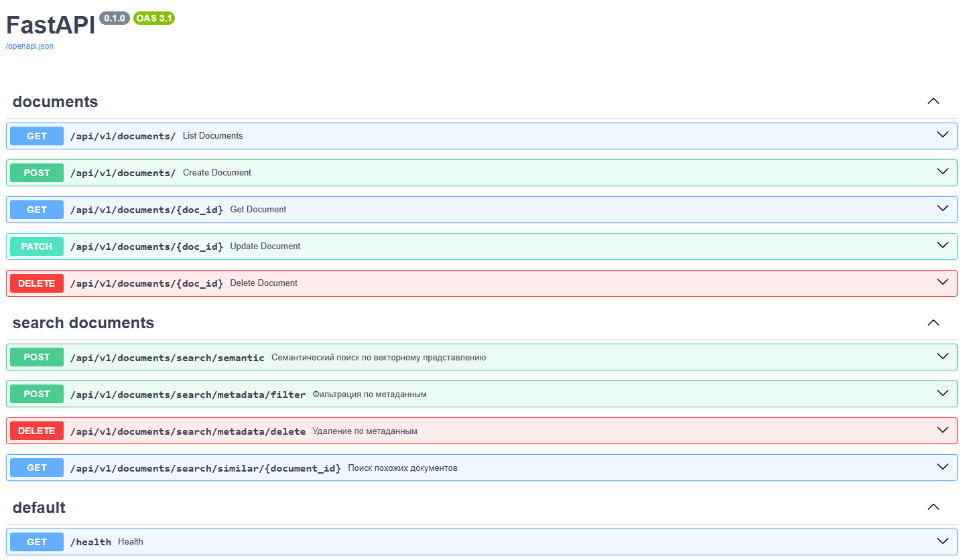Click the Update Document summary text
This screenshot has height=560, width=971.
(x=265, y=247)
